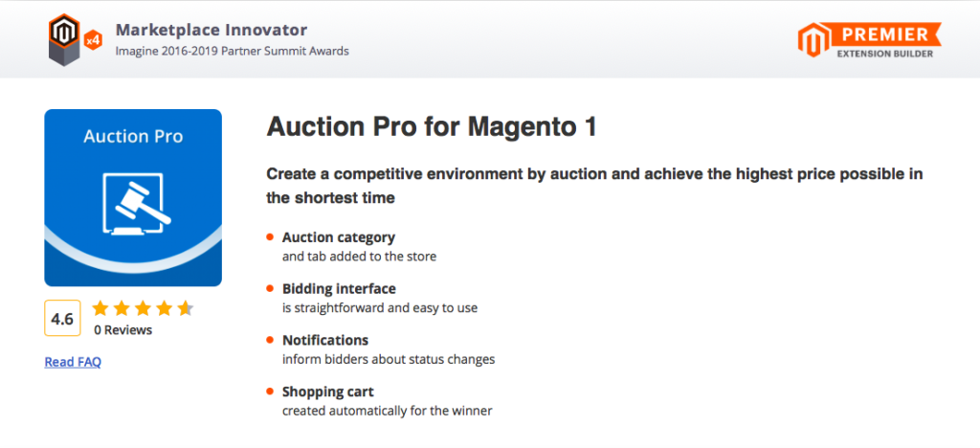This screenshot has height=448, width=980.
Task: Click the Bidding interface feature heading
Action: click(339, 288)
